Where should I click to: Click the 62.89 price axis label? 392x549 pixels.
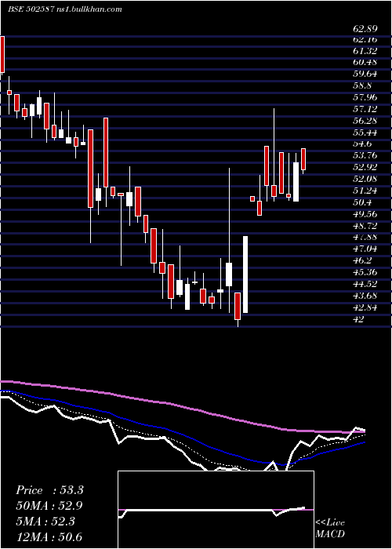pyautogui.click(x=365, y=28)
